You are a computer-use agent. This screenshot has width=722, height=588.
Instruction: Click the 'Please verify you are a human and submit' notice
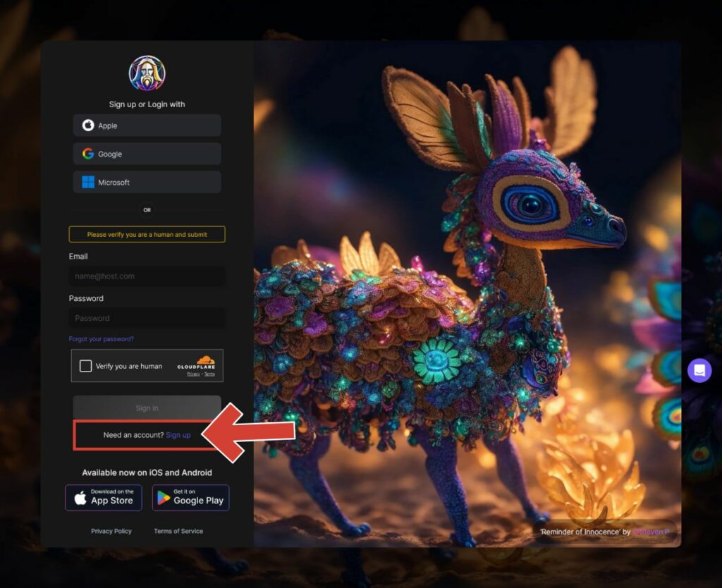(x=147, y=234)
